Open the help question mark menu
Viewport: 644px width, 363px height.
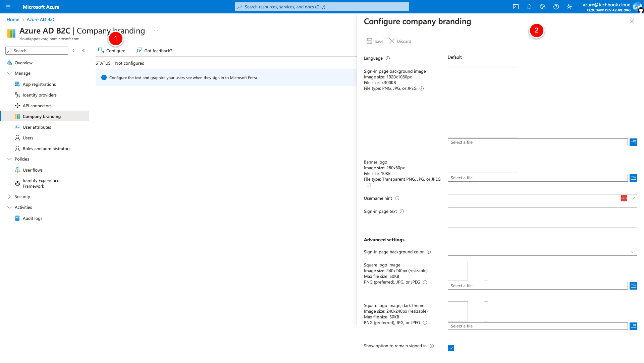pyautogui.click(x=556, y=7)
